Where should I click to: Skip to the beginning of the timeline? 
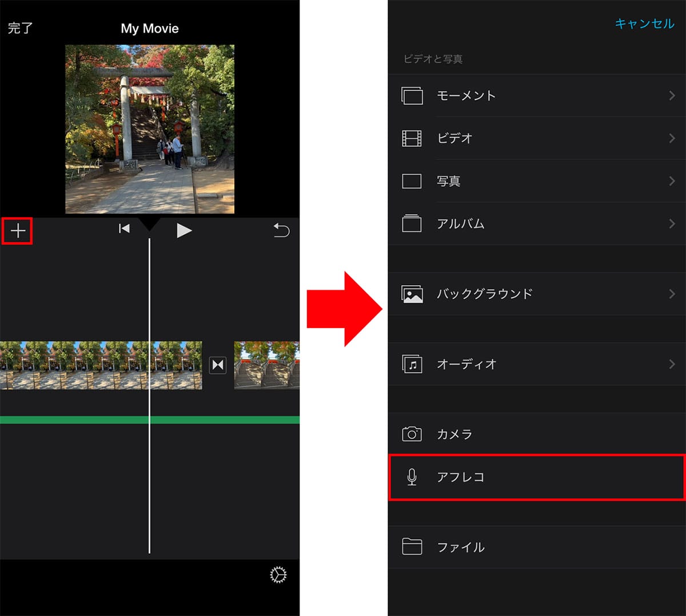[x=124, y=229]
